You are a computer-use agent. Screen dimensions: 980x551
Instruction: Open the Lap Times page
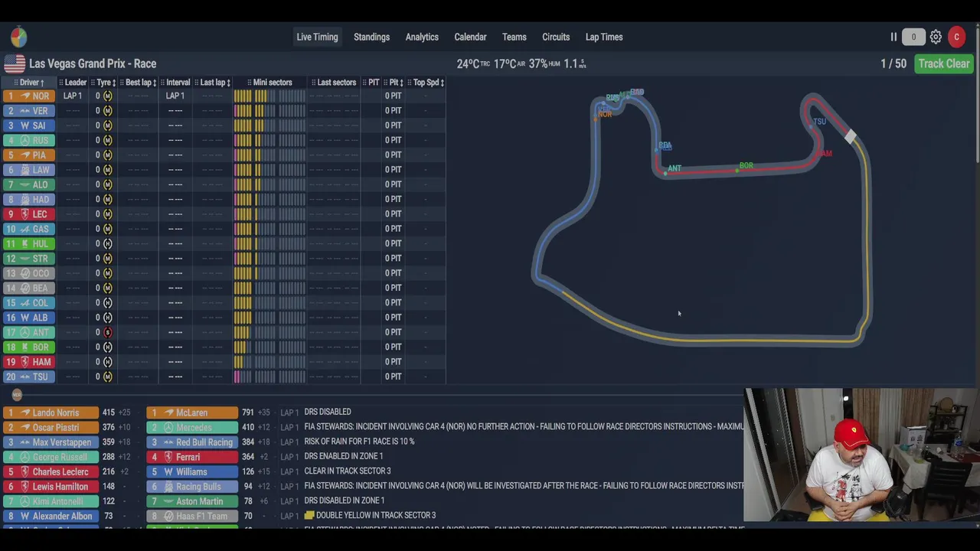[604, 37]
